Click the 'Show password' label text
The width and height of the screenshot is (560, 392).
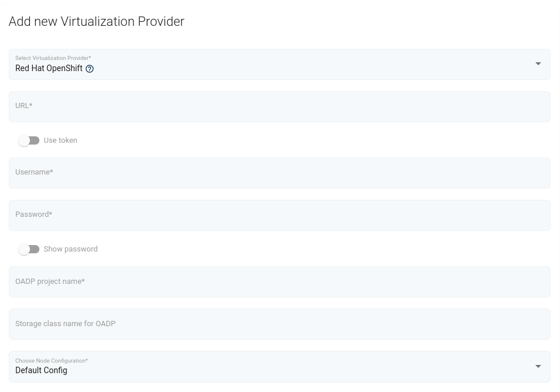tap(71, 249)
